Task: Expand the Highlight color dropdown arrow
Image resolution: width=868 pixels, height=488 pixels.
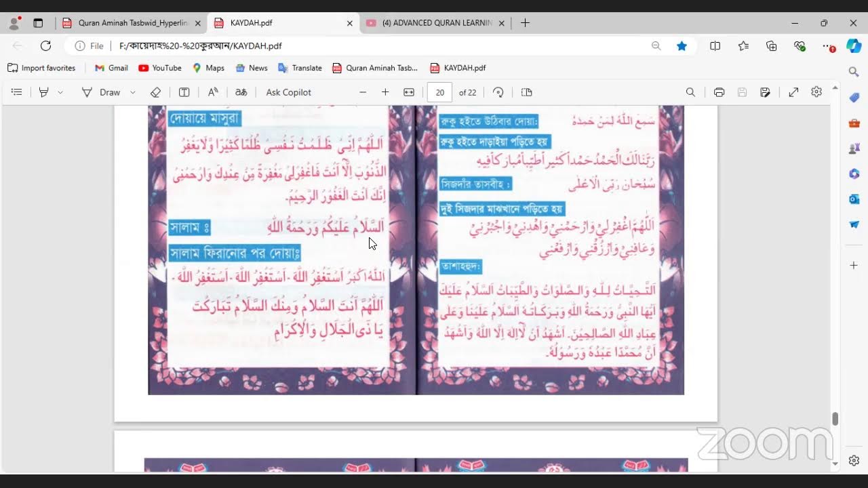Action: (x=60, y=92)
